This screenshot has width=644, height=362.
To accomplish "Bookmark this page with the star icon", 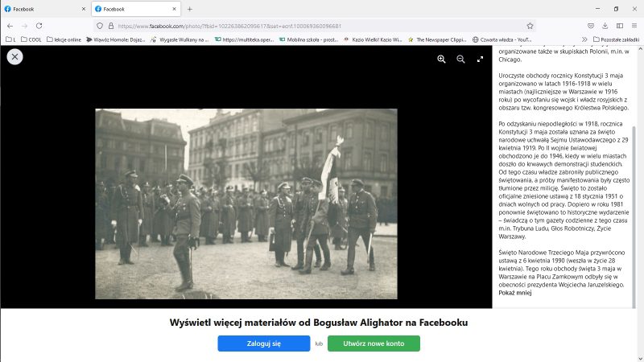I will pyautogui.click(x=530, y=26).
